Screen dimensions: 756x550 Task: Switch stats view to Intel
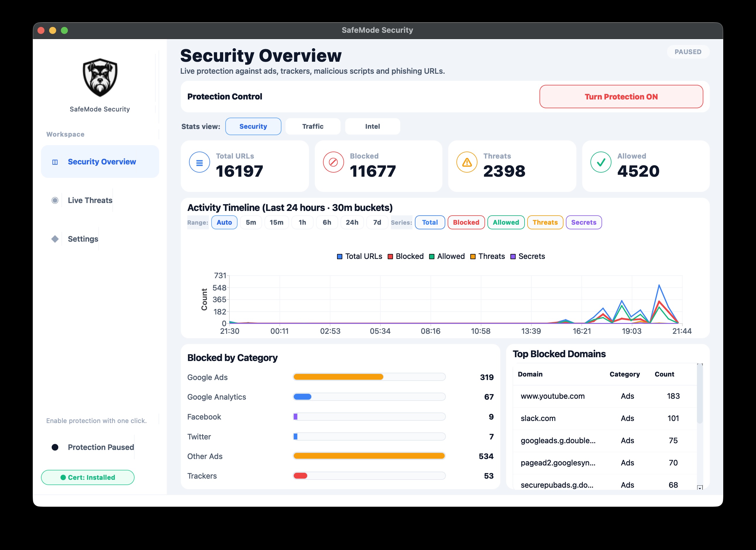coord(373,126)
